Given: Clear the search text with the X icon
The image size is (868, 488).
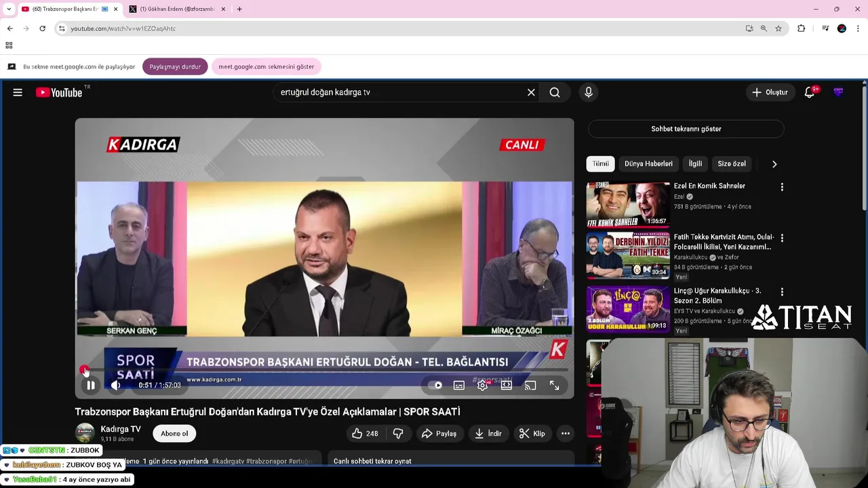Looking at the screenshot, I should [x=531, y=92].
